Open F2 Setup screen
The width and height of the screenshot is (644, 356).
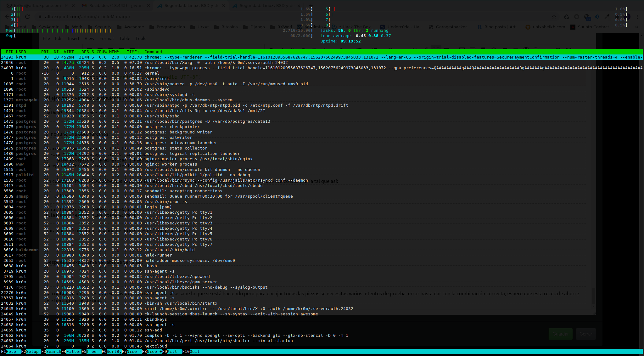pyautogui.click(x=32, y=352)
